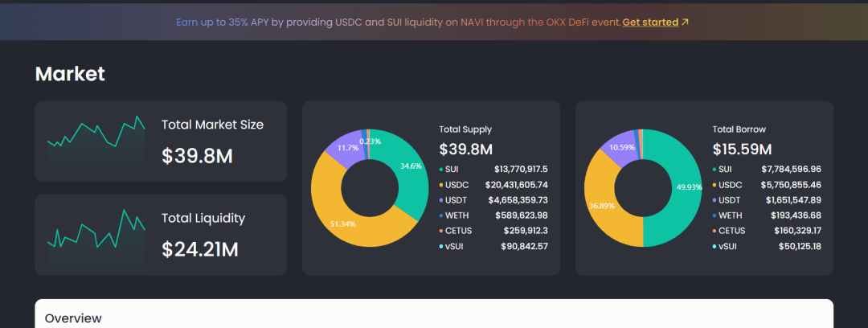Image resolution: width=868 pixels, height=328 pixels.
Task: Click the 10.59% USDT slice of borrow donut
Action: pos(620,147)
